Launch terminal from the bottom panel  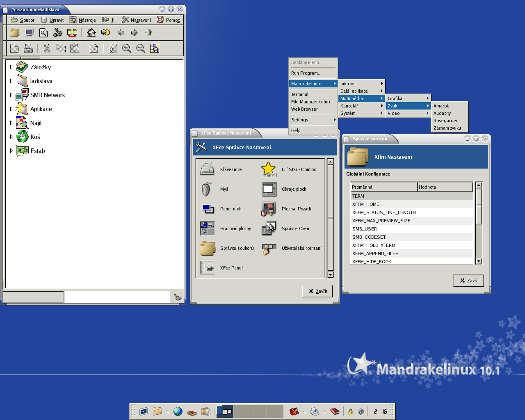[x=144, y=411]
